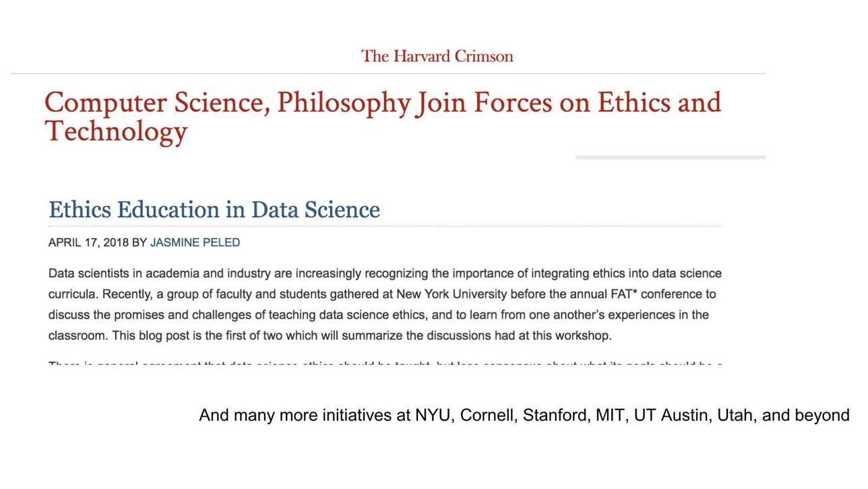Click The Harvard Crimson masthead logo

(x=437, y=56)
